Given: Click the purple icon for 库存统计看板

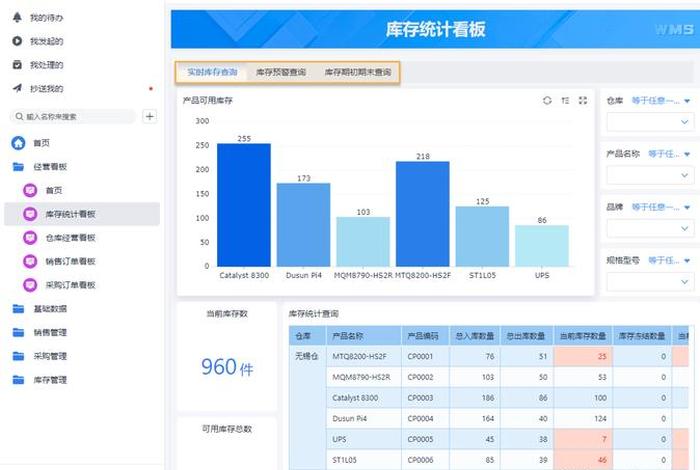Looking at the screenshot, I should (30, 214).
